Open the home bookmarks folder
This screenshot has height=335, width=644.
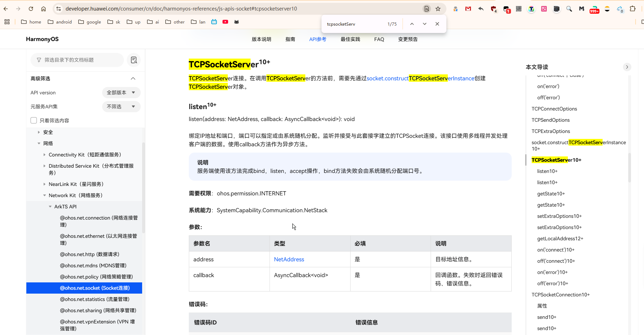pos(31,22)
